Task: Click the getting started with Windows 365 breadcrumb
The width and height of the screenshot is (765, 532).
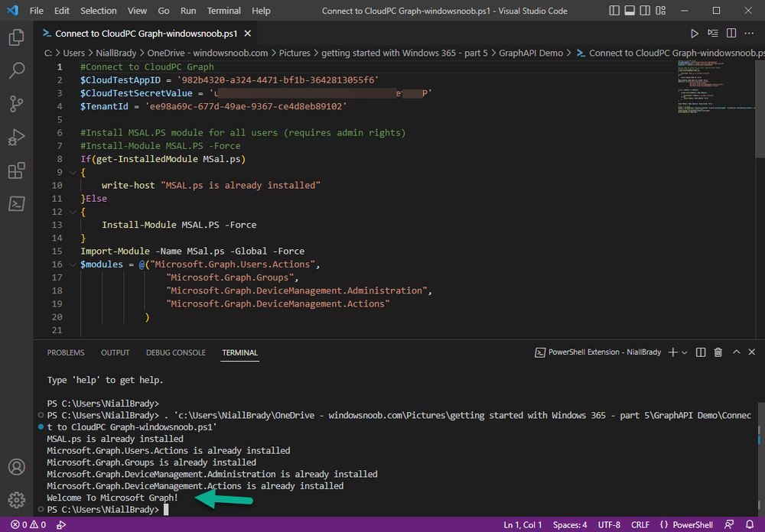Action: click(x=405, y=54)
